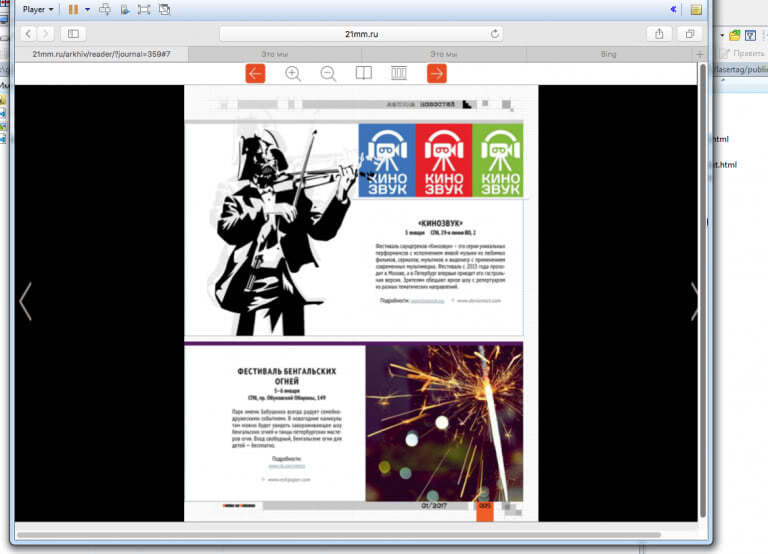Image resolution: width=768 pixels, height=554 pixels.
Task: Click the «КИНОЗВУК» article heading
Action: pyautogui.click(x=440, y=223)
